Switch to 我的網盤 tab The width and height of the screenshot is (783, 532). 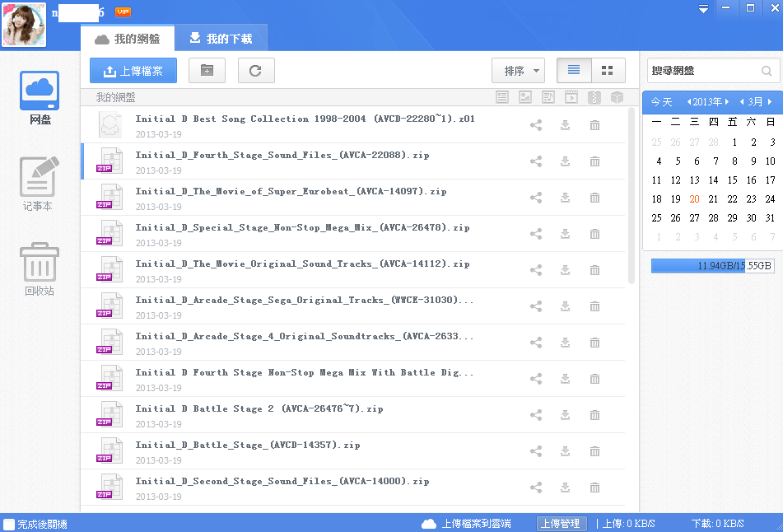pyautogui.click(x=128, y=39)
